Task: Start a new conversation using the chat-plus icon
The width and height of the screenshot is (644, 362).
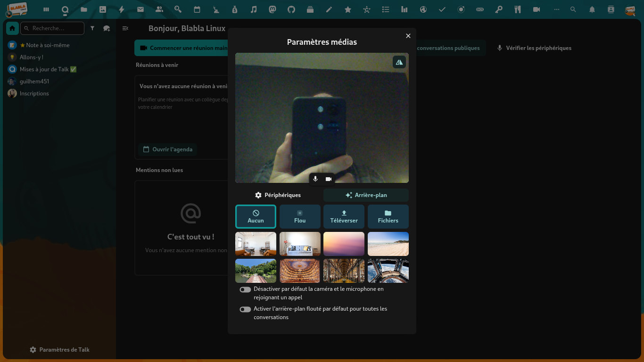Action: tap(107, 28)
